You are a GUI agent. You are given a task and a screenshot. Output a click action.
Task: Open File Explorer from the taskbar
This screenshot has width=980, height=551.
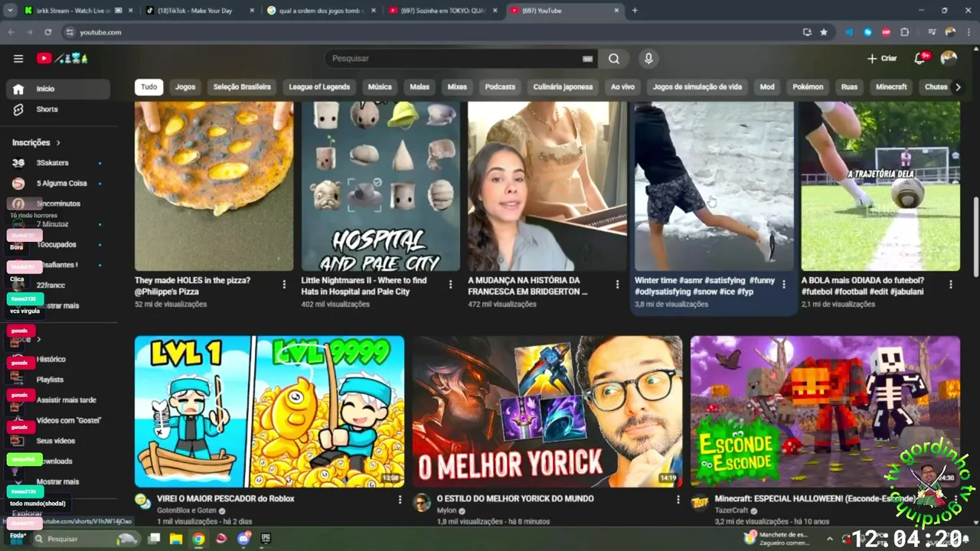pyautogui.click(x=176, y=539)
